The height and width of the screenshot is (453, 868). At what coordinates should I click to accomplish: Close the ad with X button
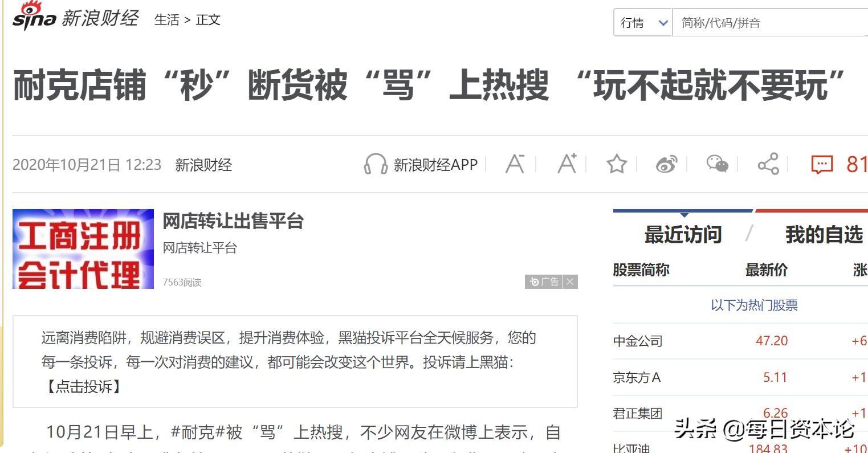570,281
